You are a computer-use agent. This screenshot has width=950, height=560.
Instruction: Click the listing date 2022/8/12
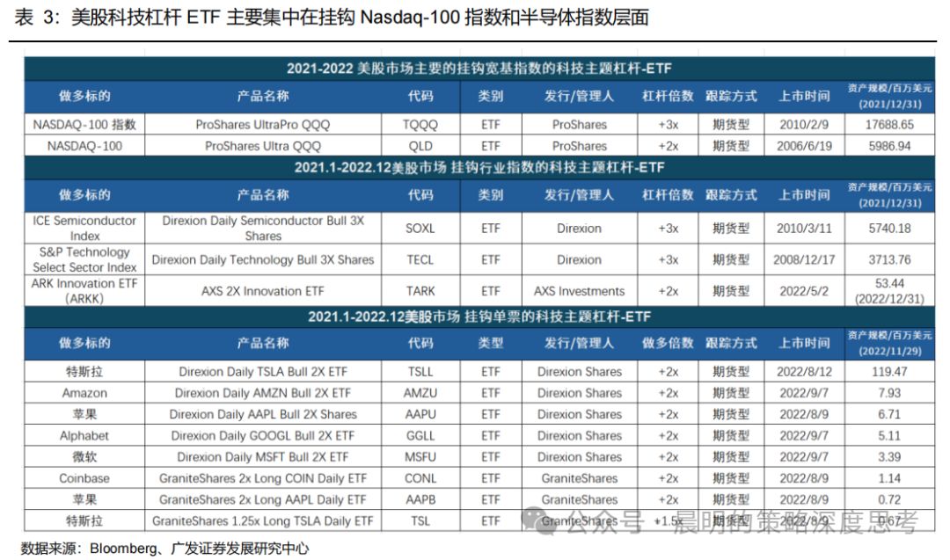pos(804,372)
